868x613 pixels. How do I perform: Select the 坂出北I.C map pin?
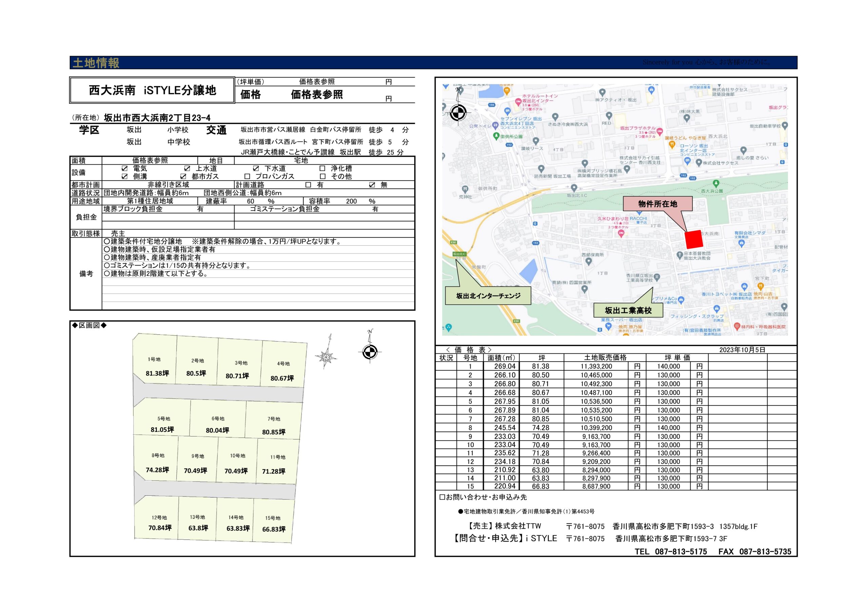574,188
